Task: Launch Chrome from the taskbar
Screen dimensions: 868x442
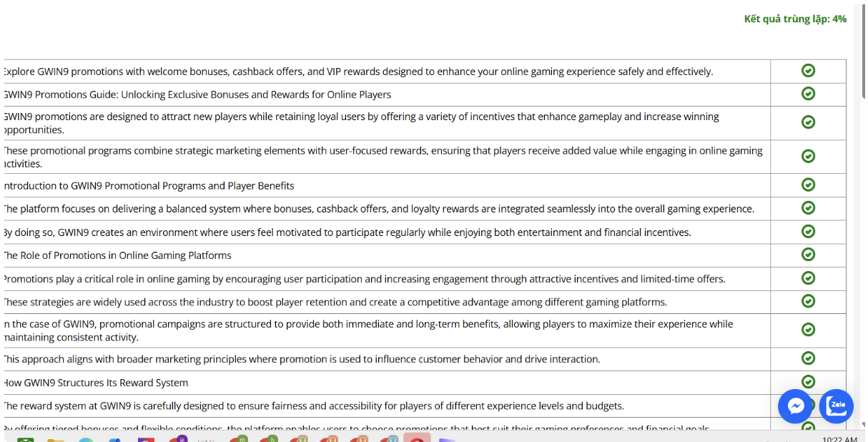Action: [x=86, y=438]
